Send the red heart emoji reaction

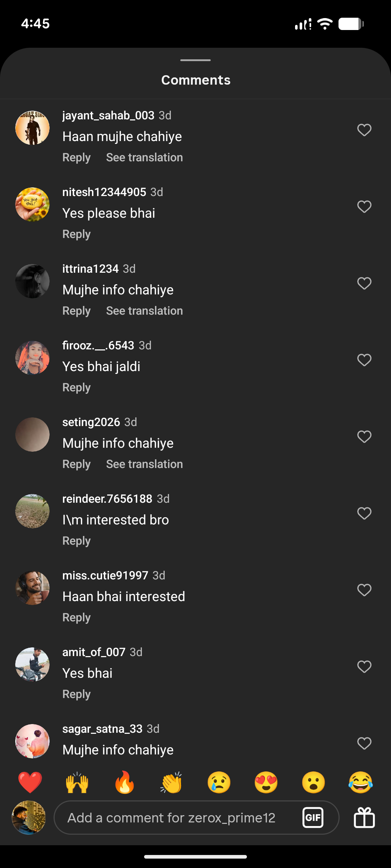(x=30, y=782)
